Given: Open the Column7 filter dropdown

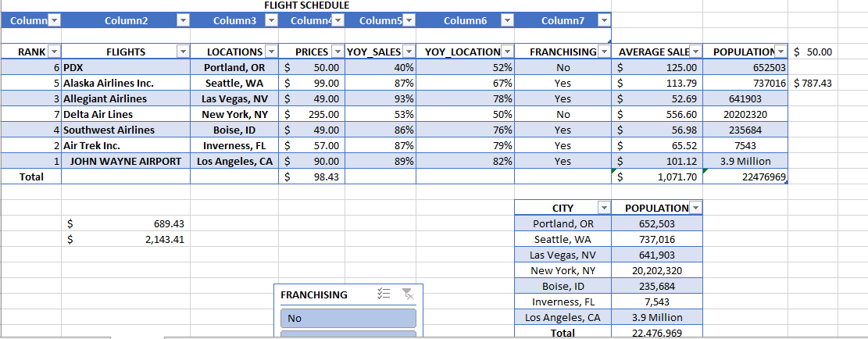Looking at the screenshot, I should point(604,21).
